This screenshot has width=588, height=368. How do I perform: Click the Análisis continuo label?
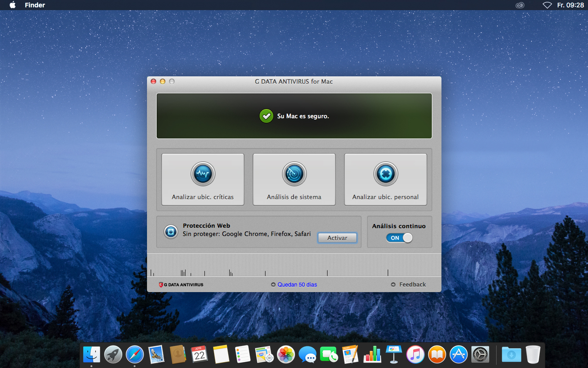[x=399, y=226]
